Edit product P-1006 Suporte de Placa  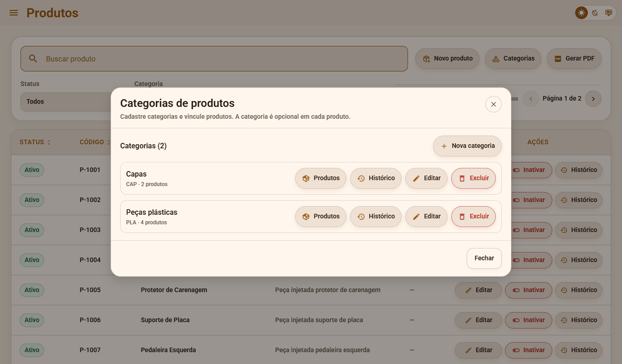click(x=479, y=320)
